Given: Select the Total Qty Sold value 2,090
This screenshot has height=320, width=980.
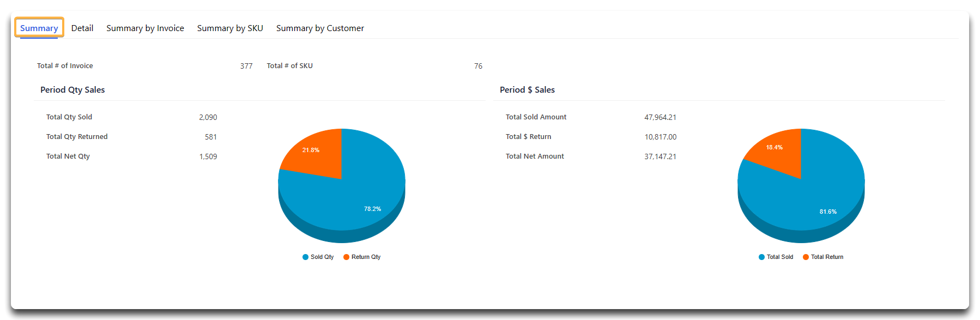Looking at the screenshot, I should coord(208,117).
